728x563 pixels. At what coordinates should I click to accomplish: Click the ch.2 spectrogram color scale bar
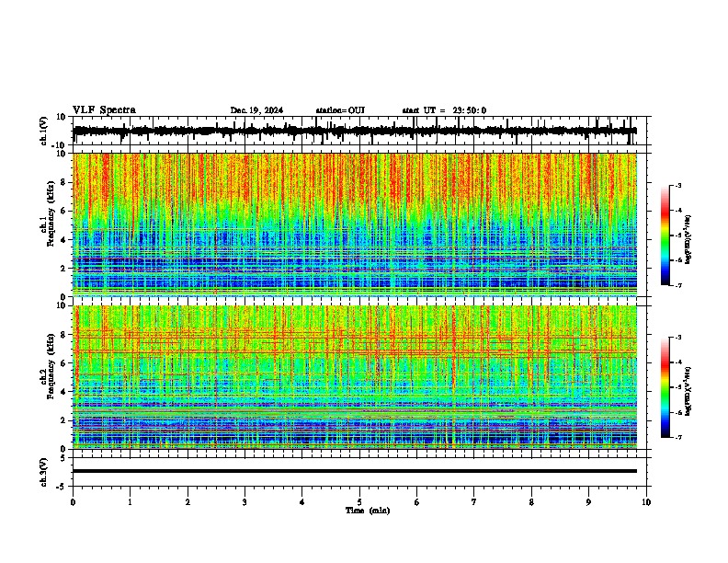coord(665,387)
